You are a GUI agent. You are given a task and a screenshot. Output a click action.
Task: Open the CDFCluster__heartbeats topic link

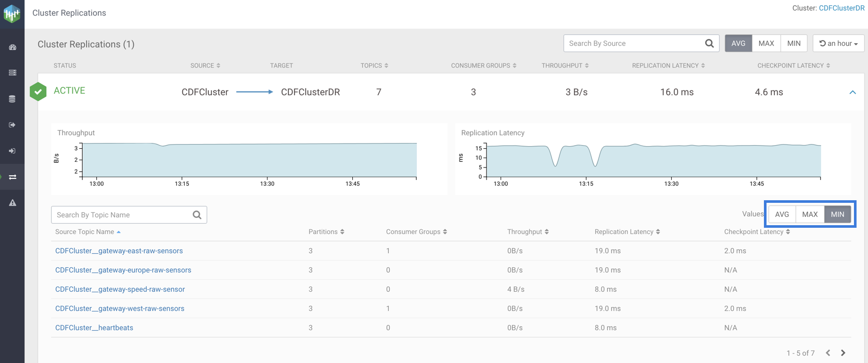pyautogui.click(x=94, y=328)
